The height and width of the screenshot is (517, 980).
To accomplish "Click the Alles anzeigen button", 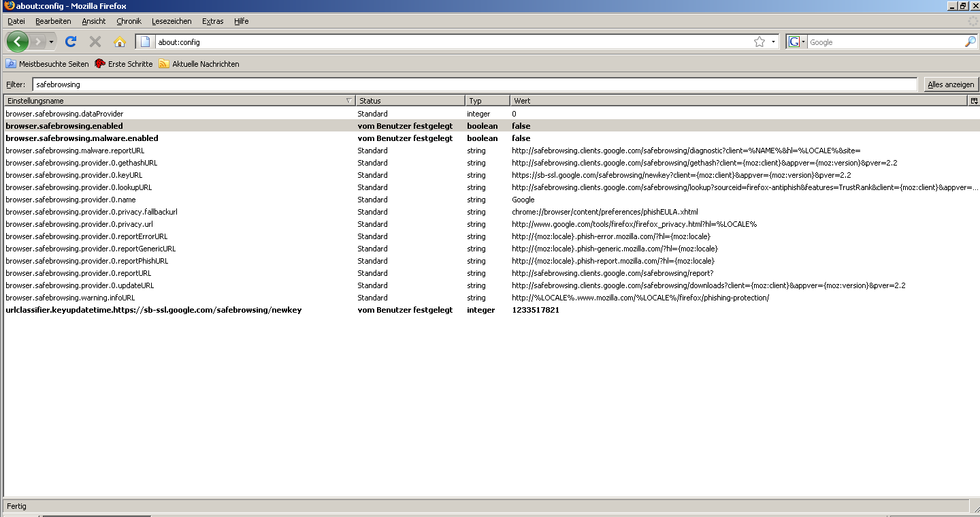I will tap(951, 84).
